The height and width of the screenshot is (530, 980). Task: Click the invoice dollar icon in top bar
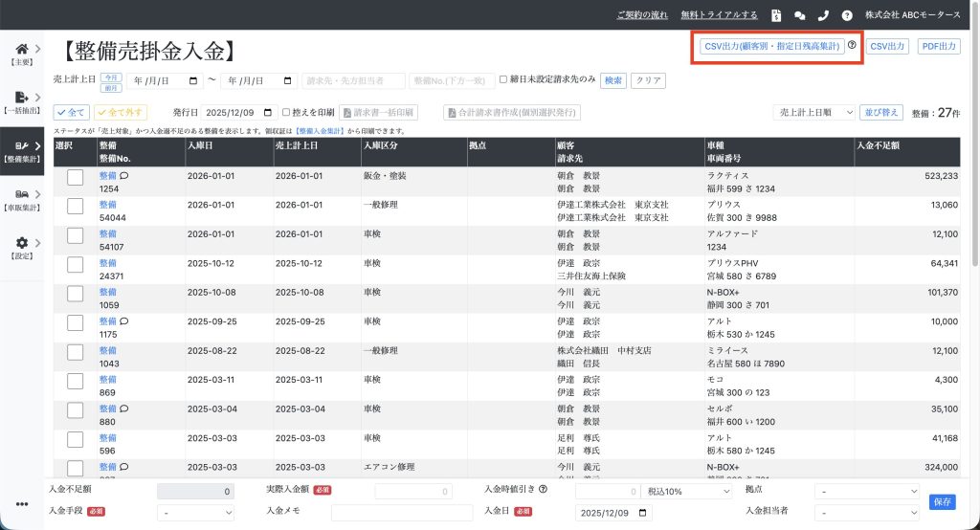pyautogui.click(x=776, y=15)
